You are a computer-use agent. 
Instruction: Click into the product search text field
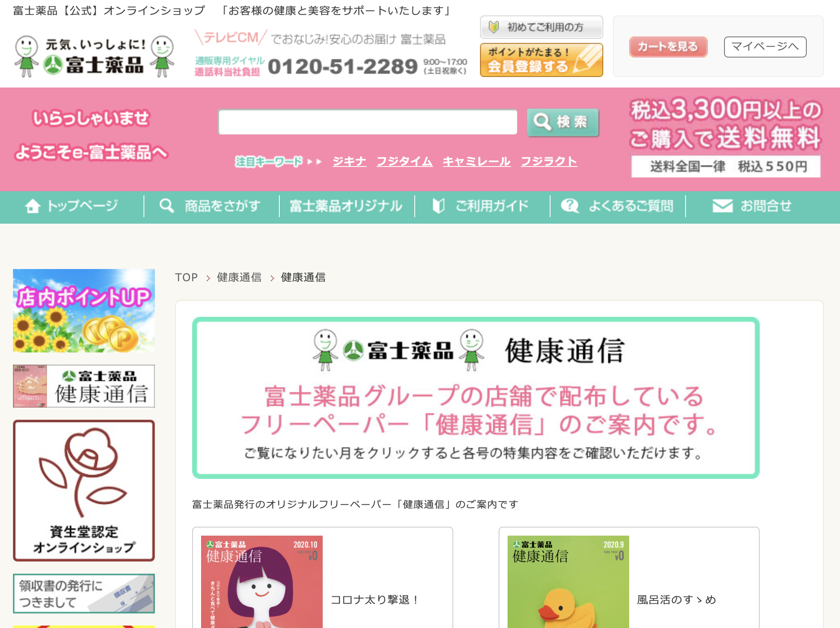[x=368, y=122]
